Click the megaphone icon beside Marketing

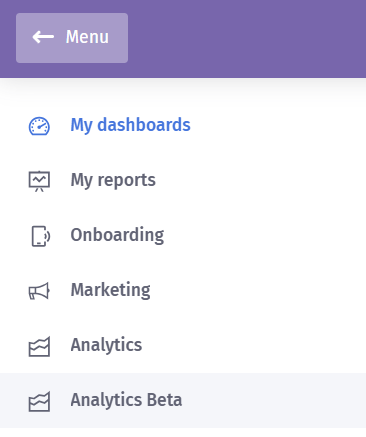pyautogui.click(x=39, y=291)
